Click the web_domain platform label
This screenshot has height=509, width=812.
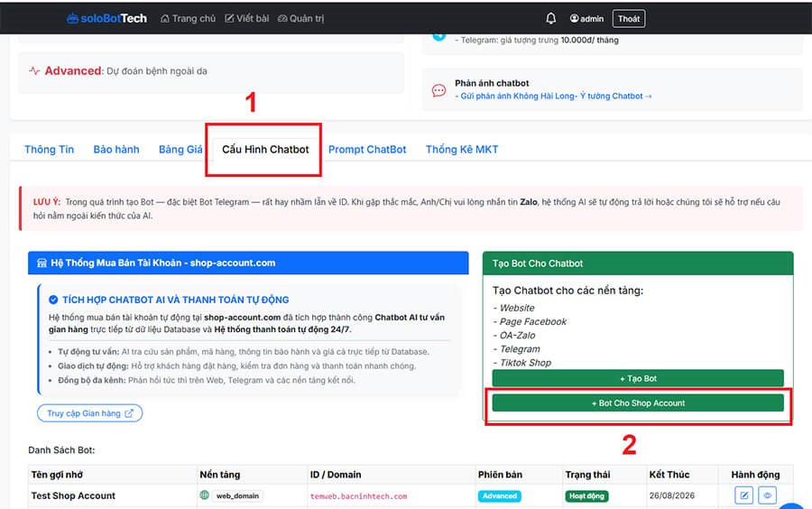(x=237, y=496)
